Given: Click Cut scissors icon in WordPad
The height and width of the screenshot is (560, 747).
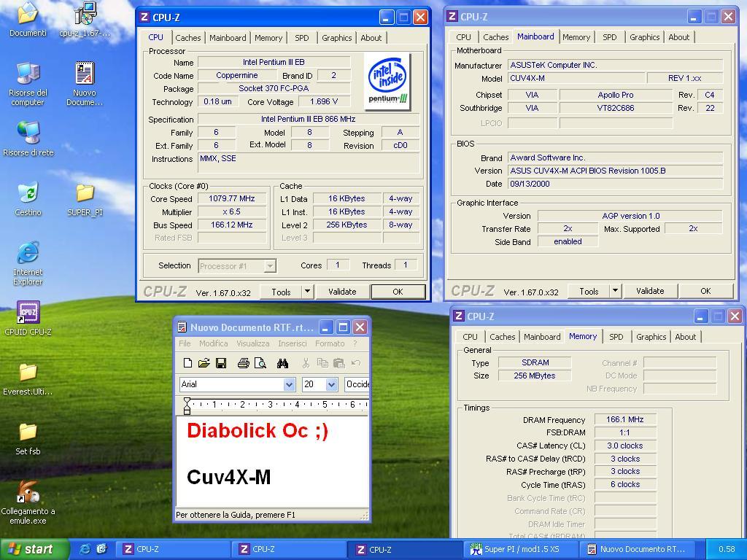Looking at the screenshot, I should 306,363.
